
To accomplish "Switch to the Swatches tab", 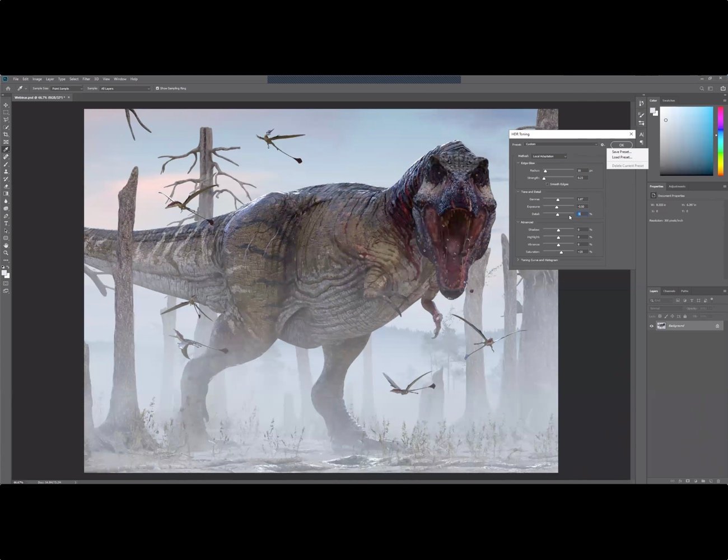I will (669, 101).
